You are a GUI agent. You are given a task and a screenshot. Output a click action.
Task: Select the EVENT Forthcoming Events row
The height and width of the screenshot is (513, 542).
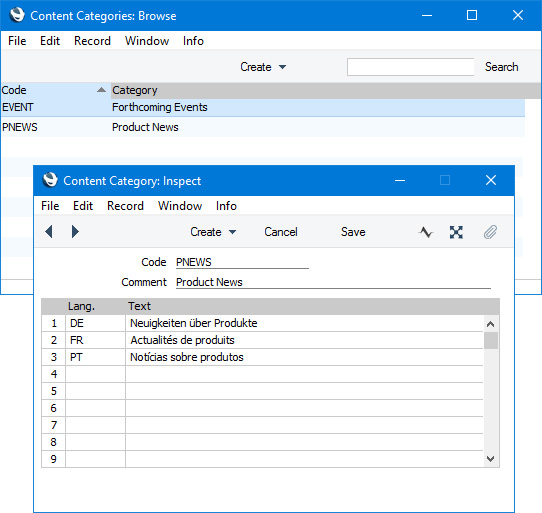pos(263,107)
